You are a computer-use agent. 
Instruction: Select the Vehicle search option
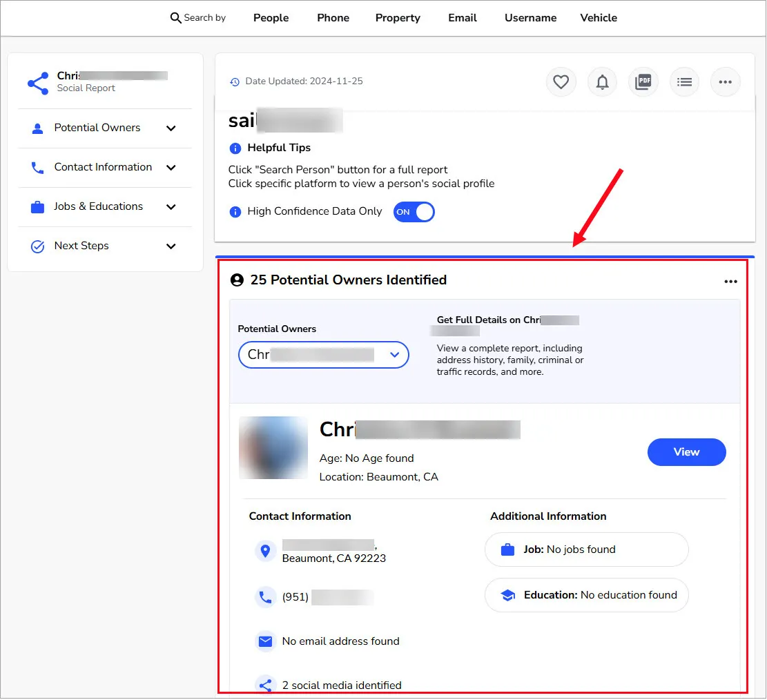598,18
